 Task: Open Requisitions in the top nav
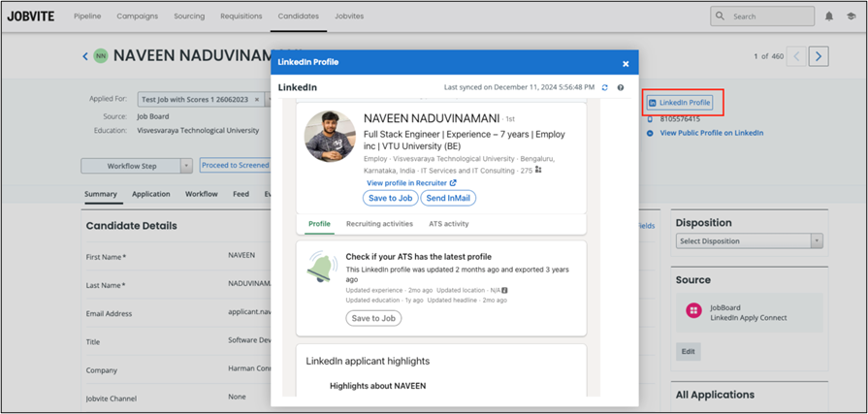[x=241, y=16]
